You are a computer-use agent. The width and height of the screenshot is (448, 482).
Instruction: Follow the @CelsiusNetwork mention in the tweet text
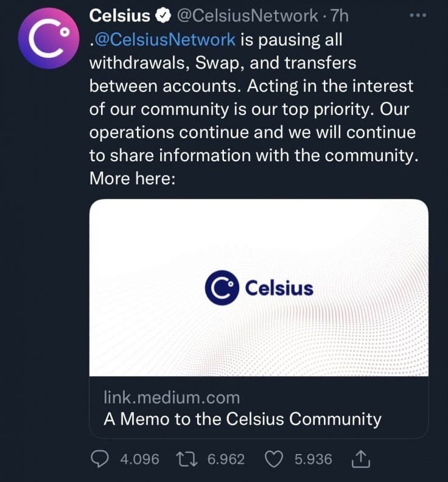pyautogui.click(x=163, y=40)
